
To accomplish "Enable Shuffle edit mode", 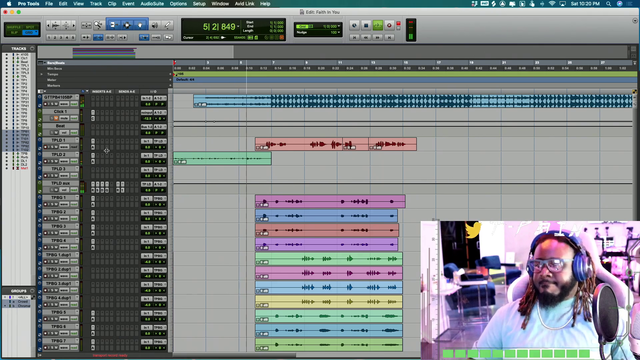I will [14, 27].
